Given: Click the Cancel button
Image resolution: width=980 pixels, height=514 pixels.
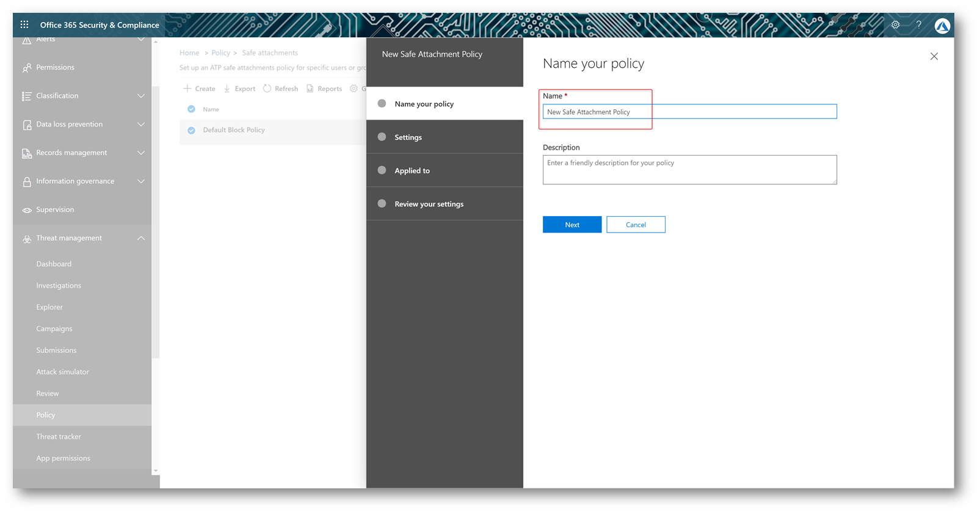Looking at the screenshot, I should click(636, 225).
